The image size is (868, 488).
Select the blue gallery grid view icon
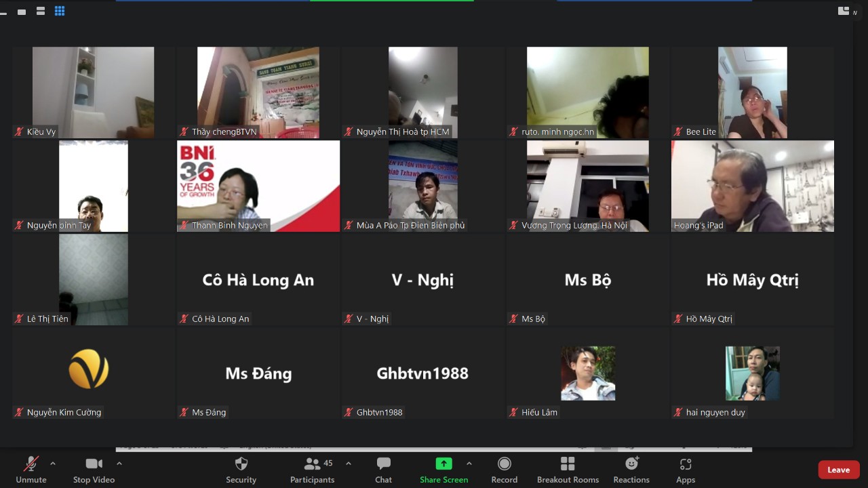coord(60,11)
